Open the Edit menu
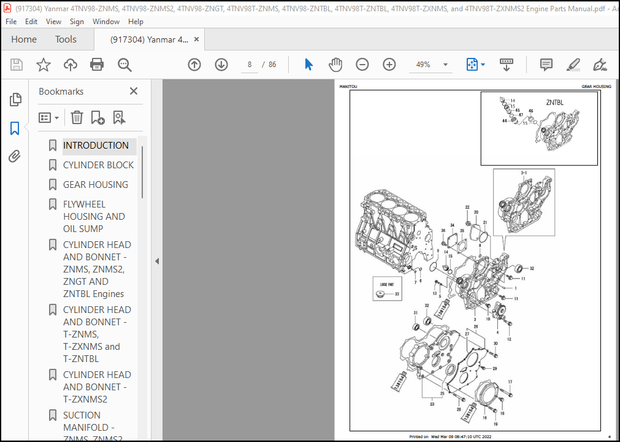This screenshot has height=442, width=620. [x=31, y=22]
